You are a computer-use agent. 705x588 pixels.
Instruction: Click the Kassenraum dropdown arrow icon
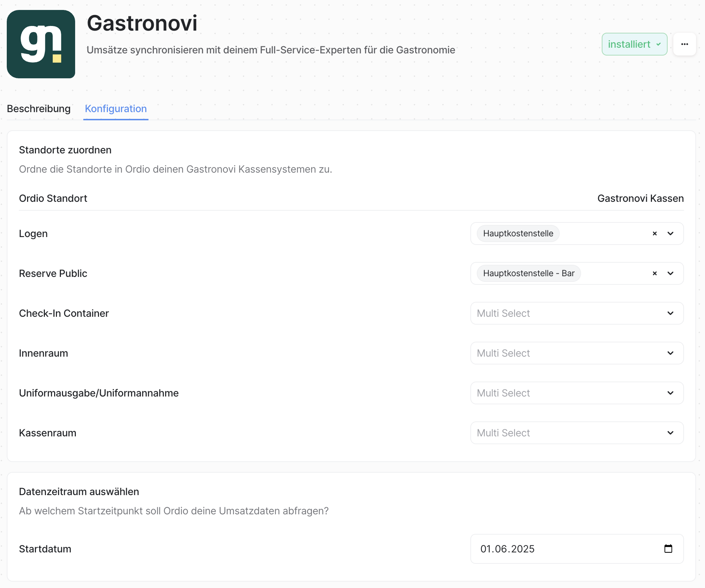670,433
